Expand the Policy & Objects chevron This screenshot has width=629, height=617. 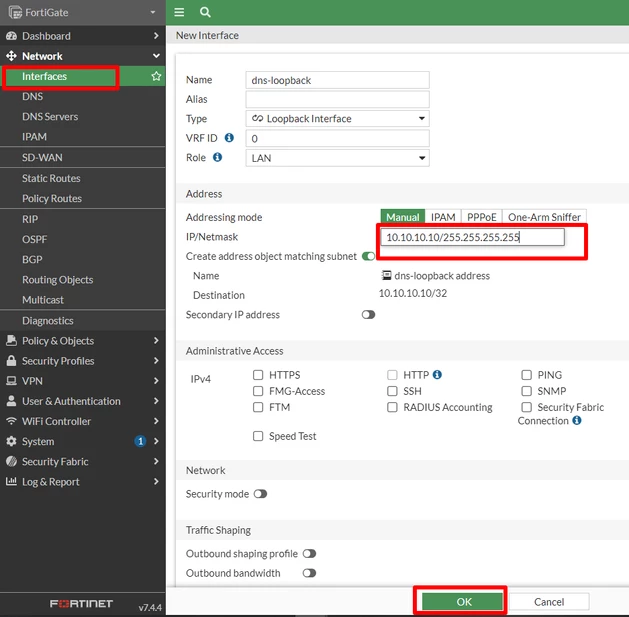click(x=156, y=341)
